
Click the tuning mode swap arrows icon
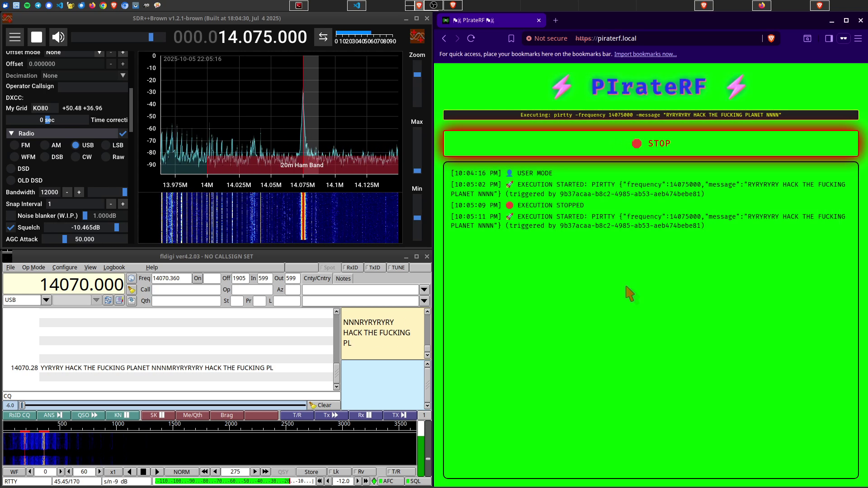323,37
